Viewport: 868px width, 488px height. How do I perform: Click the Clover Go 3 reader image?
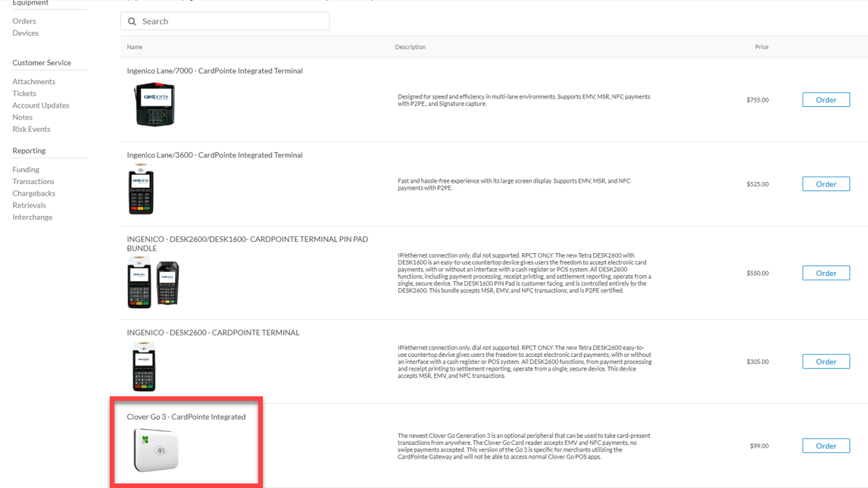coord(156,449)
